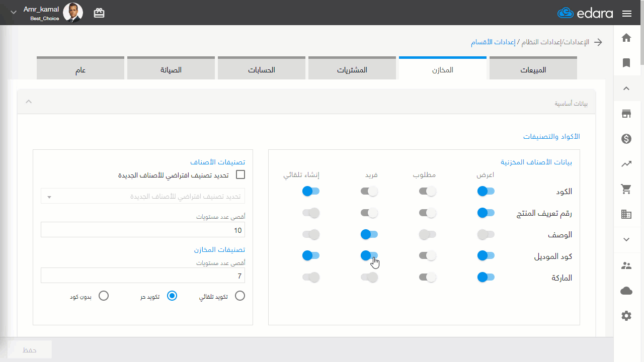Toggle مطلوب switch for رقم تعريف المنتج
Viewport: 644px width, 362px height.
pyautogui.click(x=428, y=213)
